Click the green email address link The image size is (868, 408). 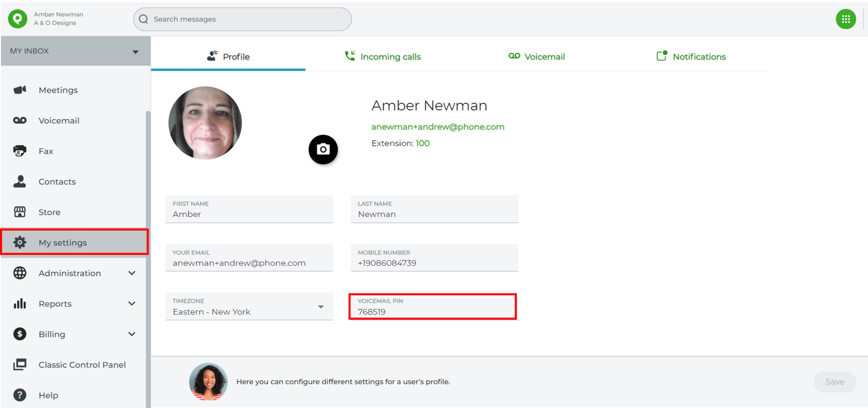pos(438,127)
